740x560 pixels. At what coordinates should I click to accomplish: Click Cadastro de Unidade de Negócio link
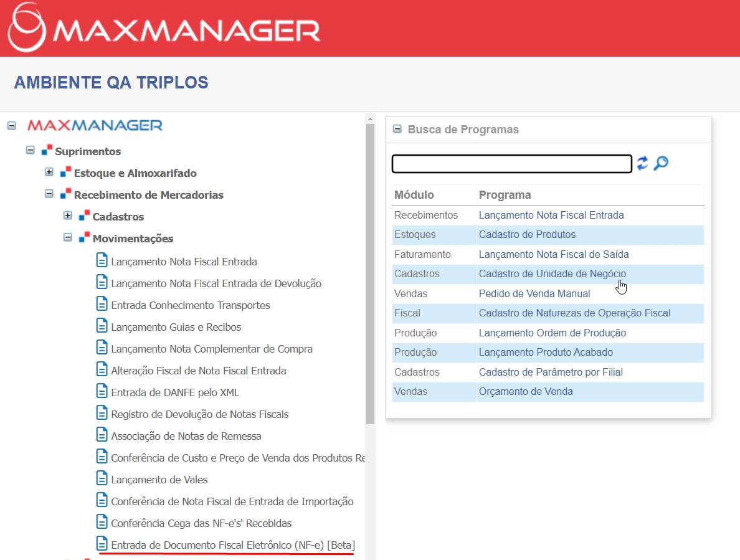552,273
